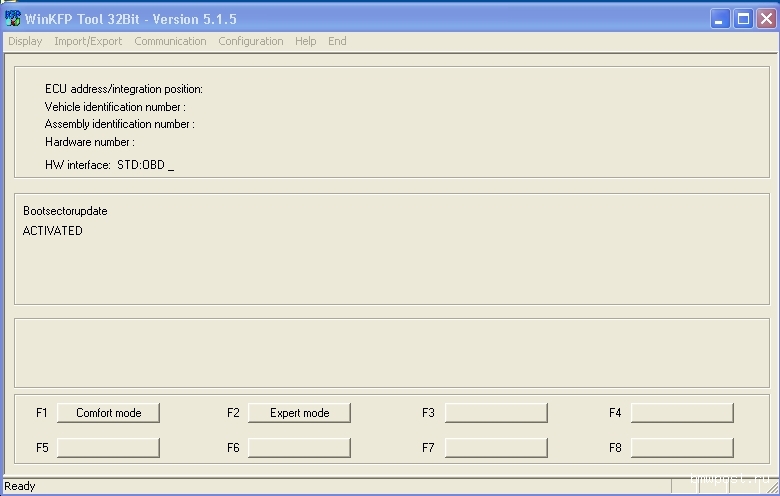Open the Help menu
Screen dimensions: 780x496
(305, 41)
